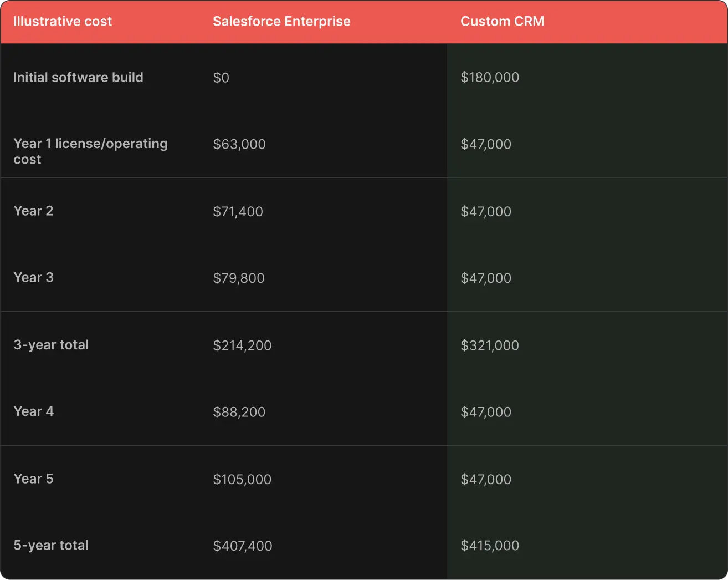This screenshot has height=580, width=728.
Task: Select the $71,400 Salesforce value
Action: [238, 211]
